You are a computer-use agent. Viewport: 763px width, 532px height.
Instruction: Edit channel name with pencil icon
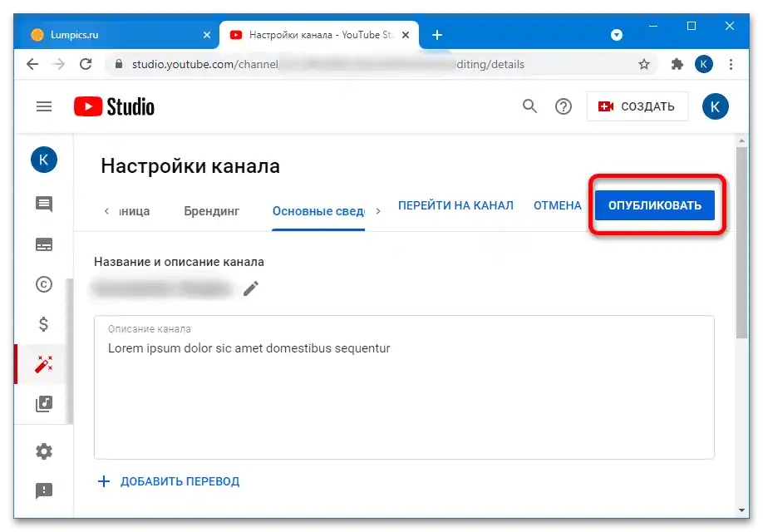click(251, 288)
